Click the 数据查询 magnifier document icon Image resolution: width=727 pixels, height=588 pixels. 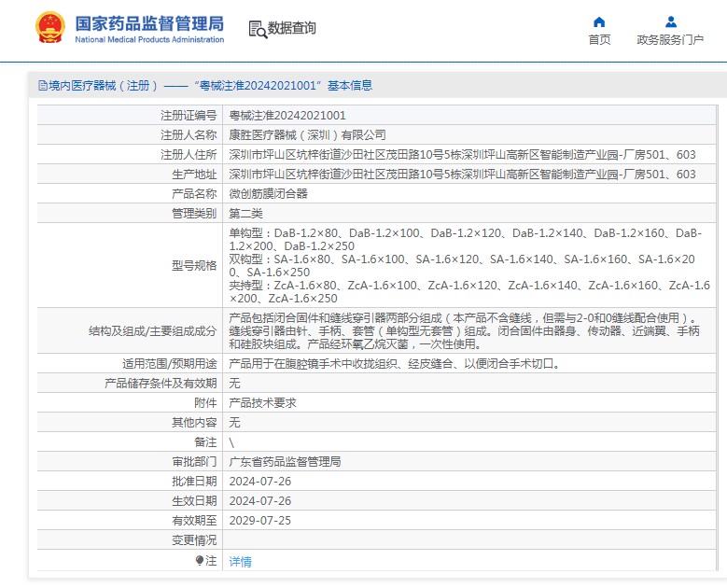[x=258, y=29]
